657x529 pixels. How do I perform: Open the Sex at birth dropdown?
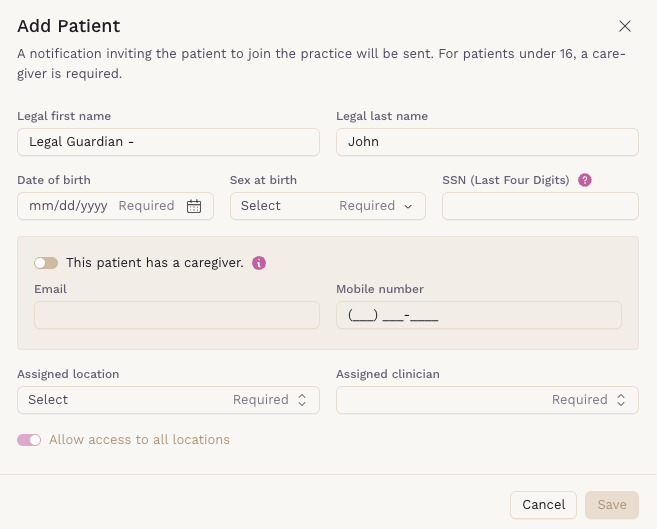click(327, 206)
